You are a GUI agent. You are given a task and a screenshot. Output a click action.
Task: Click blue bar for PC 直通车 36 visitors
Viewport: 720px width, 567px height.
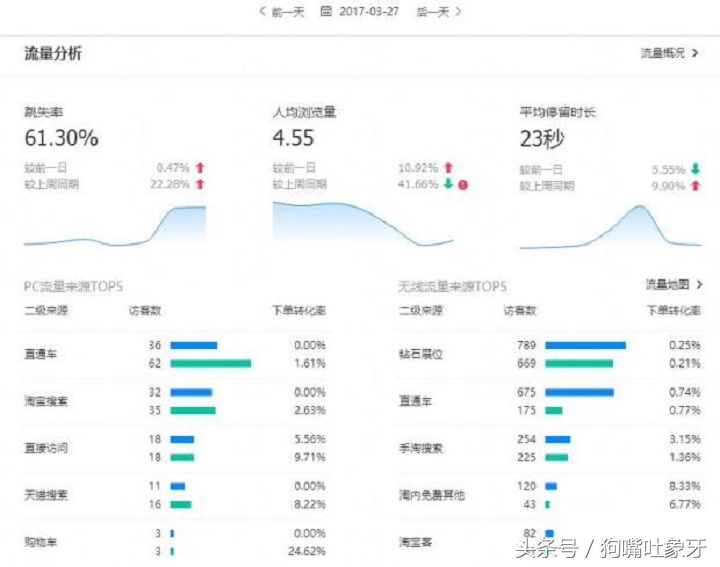coord(194,345)
